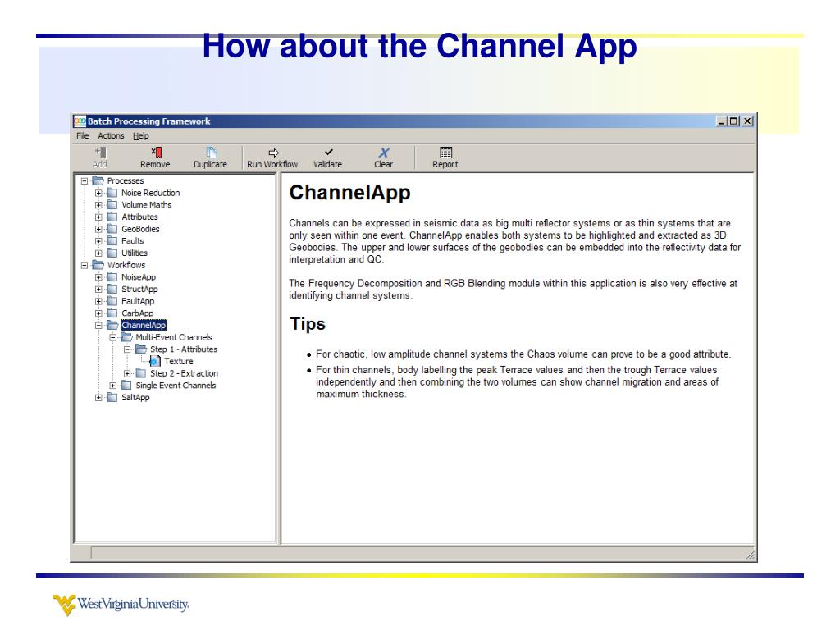This screenshot has width=840, height=630.
Task: Click the Clear toolbar icon
Action: pos(384,153)
